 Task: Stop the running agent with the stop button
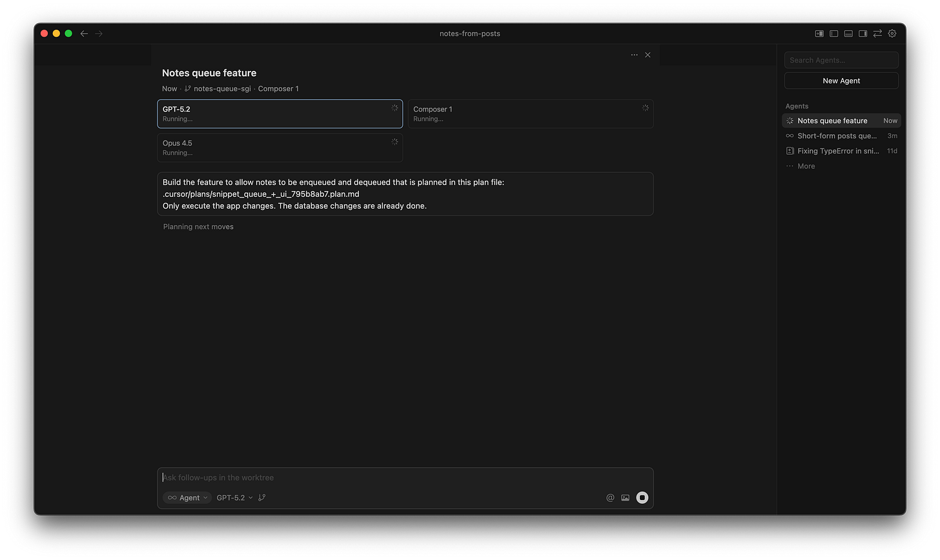[642, 497]
